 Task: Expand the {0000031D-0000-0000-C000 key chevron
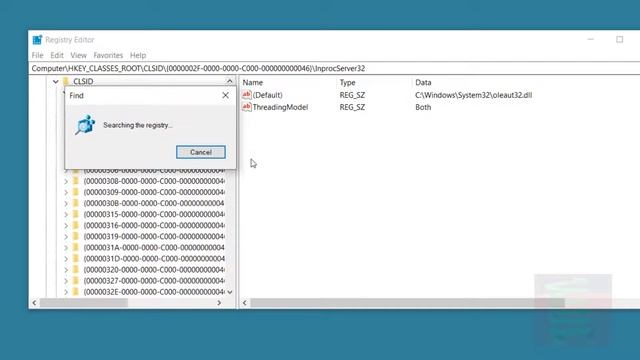tap(66, 258)
